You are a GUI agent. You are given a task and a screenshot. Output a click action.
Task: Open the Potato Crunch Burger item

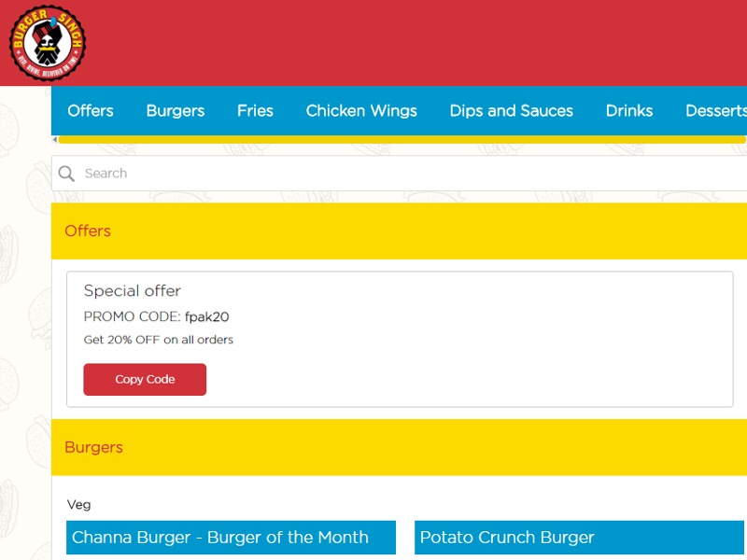[x=579, y=538]
